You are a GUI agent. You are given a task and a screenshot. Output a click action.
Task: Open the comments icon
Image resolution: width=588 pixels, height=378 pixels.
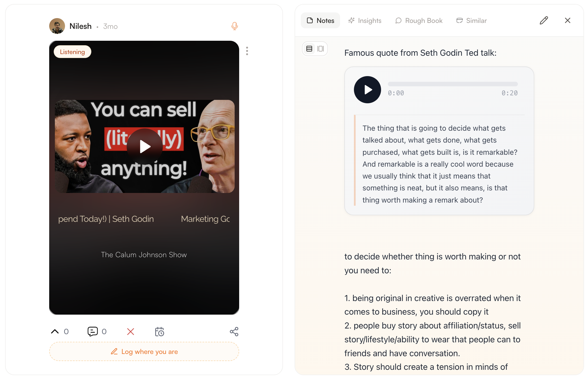click(x=92, y=331)
